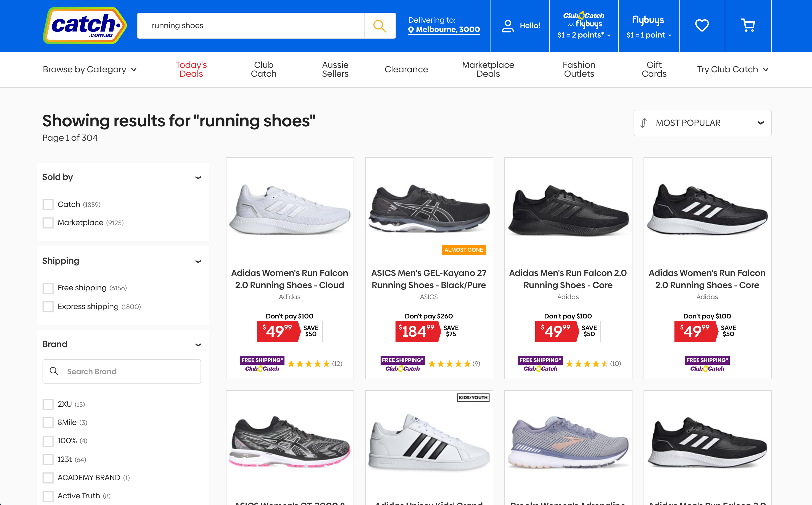Open the pink-soled ASICS Women's GT shoe image

[x=290, y=442]
